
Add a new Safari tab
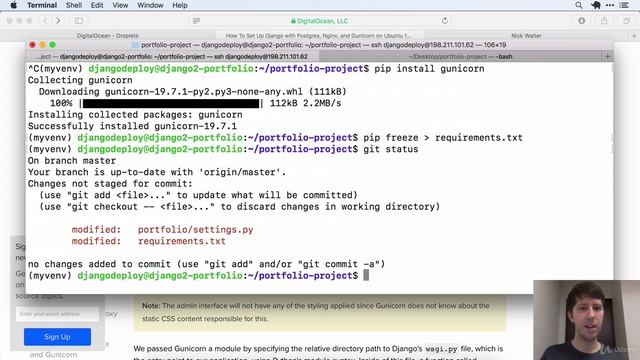tap(634, 36)
